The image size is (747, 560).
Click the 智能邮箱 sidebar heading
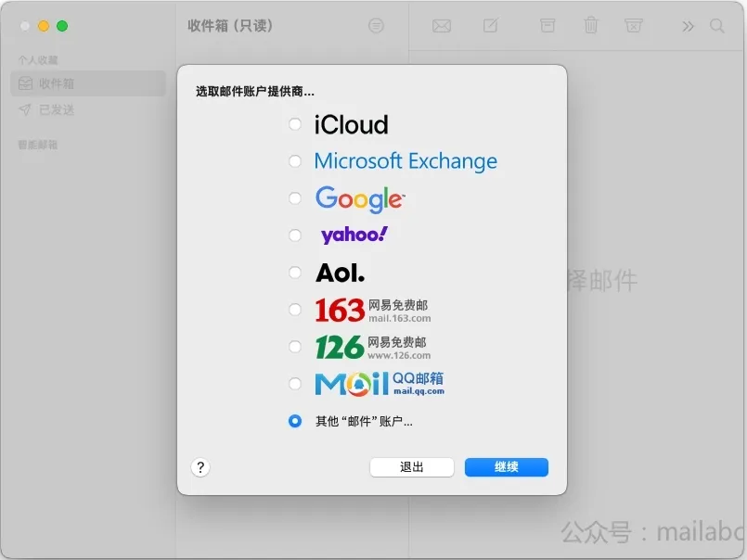38,145
